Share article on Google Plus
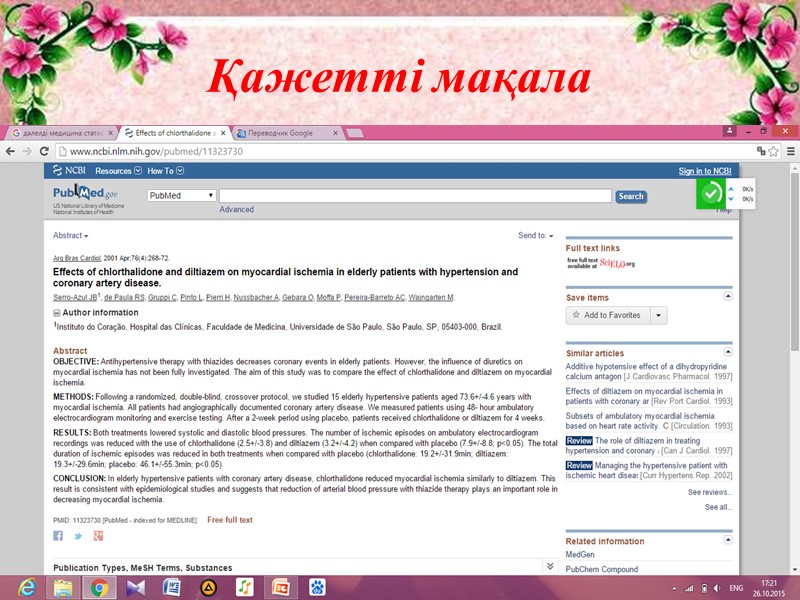800x600 pixels. pos(98,536)
